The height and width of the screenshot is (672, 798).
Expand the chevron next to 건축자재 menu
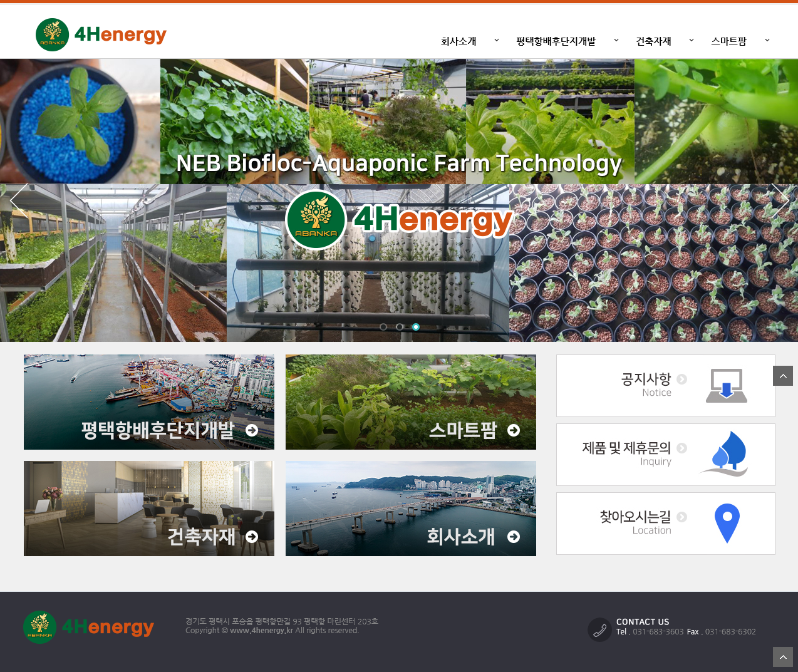click(692, 41)
